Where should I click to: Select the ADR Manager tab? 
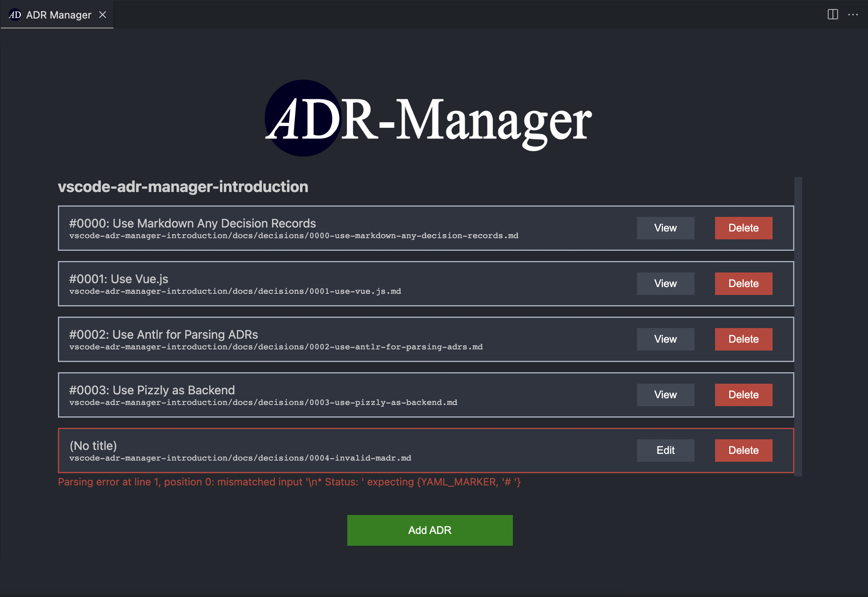[58, 15]
